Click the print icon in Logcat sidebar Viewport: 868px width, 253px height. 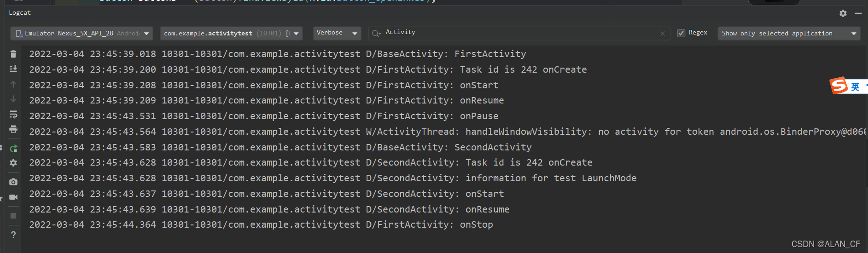pos(13,129)
